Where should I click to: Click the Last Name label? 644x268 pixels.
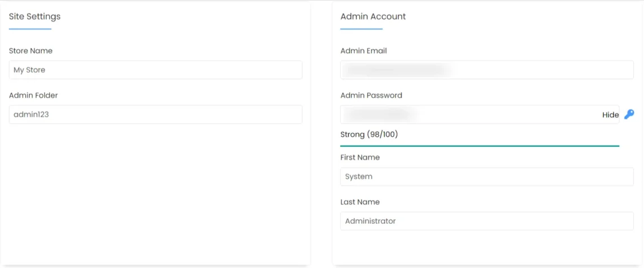pyautogui.click(x=360, y=202)
